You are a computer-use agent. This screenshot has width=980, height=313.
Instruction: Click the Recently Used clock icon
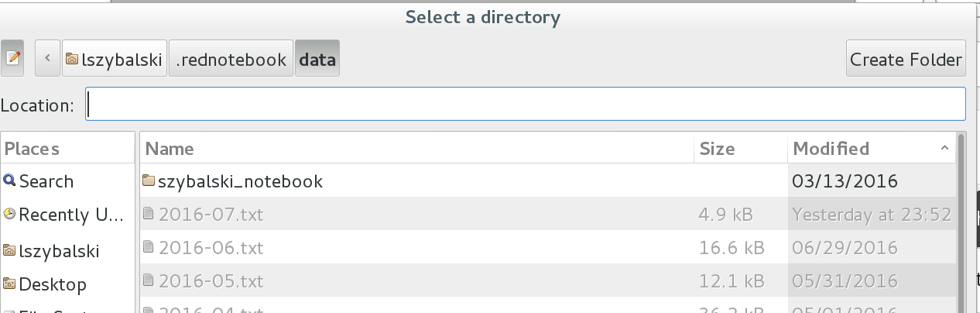pyautogui.click(x=9, y=214)
